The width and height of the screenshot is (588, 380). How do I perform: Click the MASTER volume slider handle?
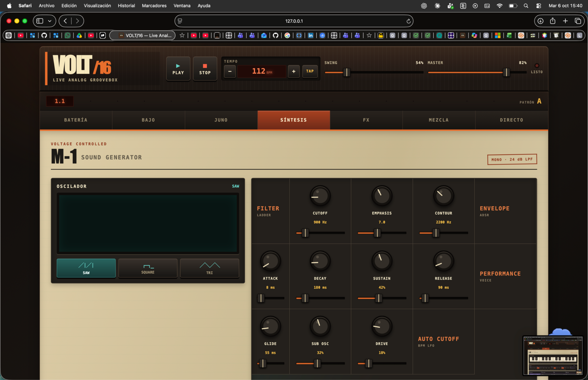point(506,72)
